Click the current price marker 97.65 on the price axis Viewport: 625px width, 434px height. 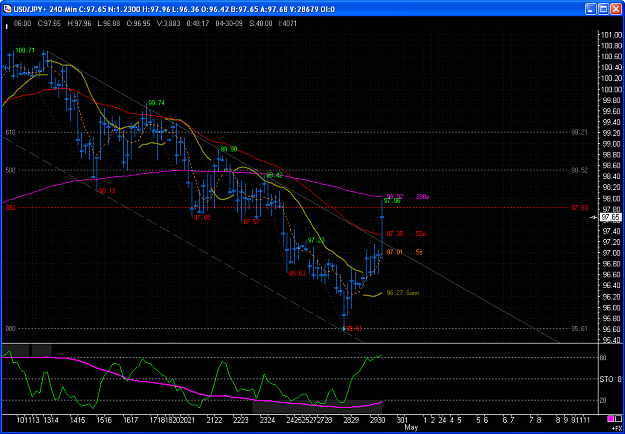[610, 217]
